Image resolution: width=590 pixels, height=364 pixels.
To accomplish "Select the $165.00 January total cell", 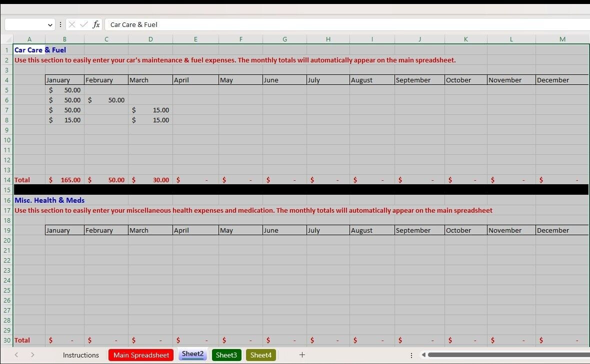I will (64, 180).
